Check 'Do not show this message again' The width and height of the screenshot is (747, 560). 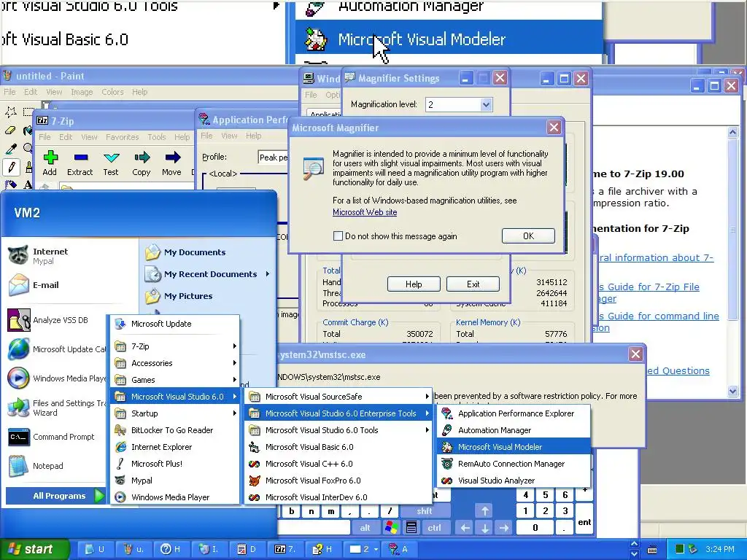point(338,236)
